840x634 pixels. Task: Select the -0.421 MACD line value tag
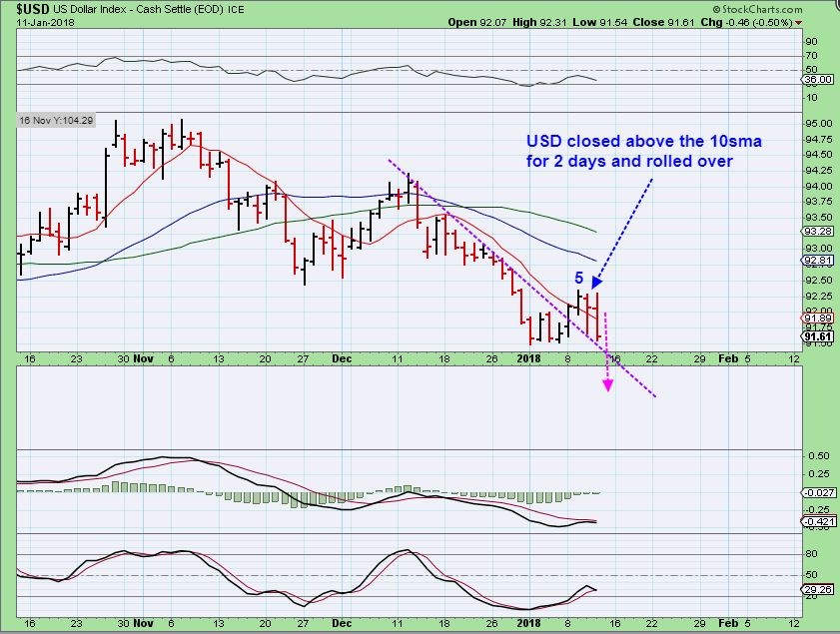pos(817,519)
